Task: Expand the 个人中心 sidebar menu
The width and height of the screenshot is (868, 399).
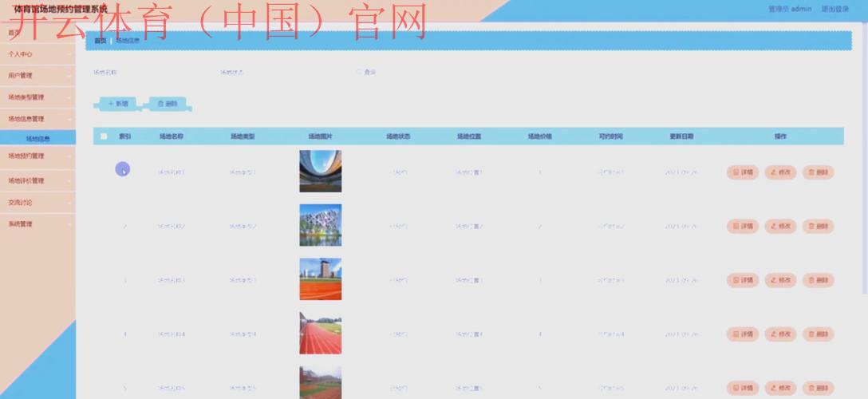Action: coord(37,54)
